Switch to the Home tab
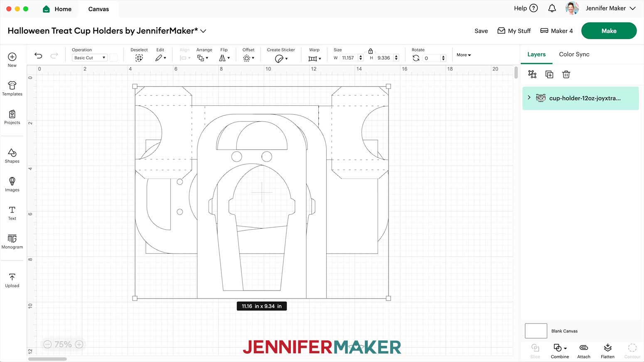This screenshot has width=644, height=362. tap(57, 9)
